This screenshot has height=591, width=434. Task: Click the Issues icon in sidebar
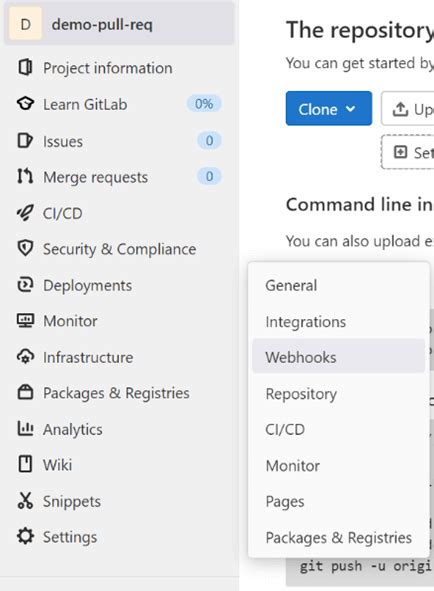click(25, 141)
